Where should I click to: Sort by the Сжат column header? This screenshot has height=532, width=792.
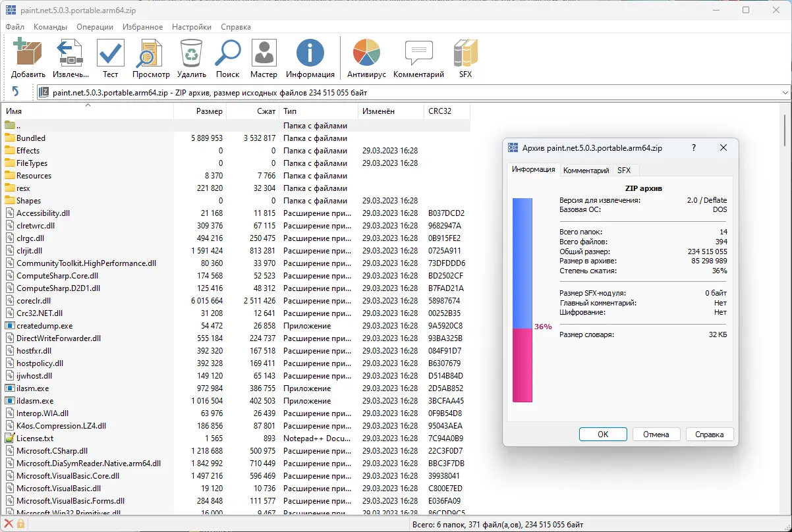252,111
